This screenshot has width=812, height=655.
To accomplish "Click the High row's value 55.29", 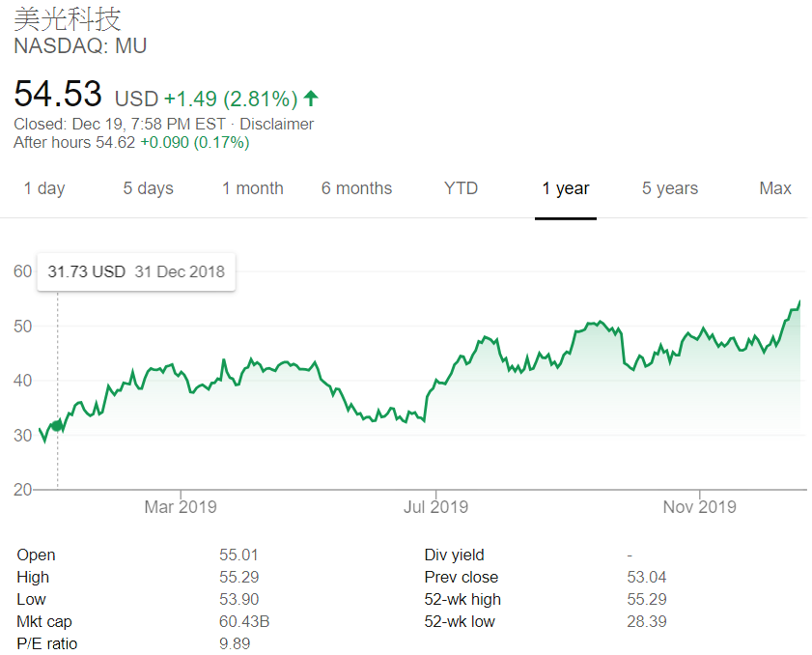I will (x=238, y=578).
